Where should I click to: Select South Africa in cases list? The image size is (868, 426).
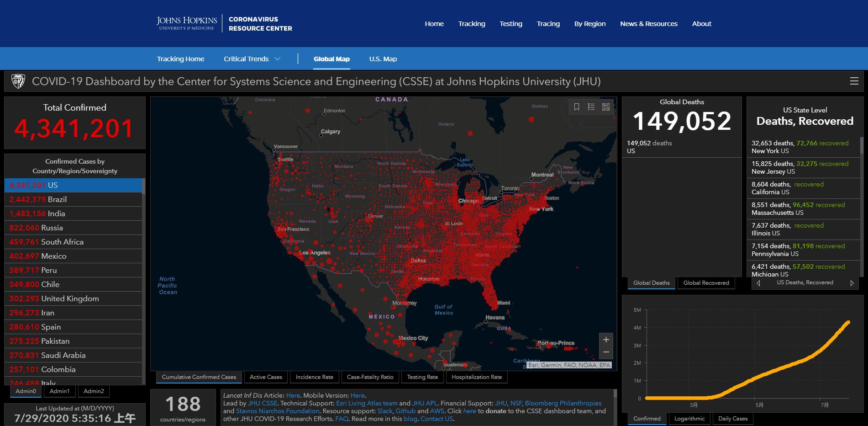pos(74,242)
